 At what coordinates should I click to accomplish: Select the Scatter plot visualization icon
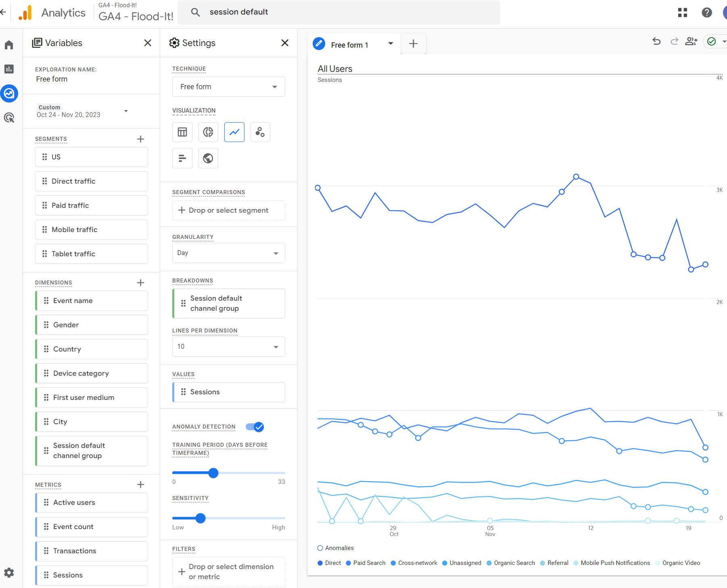pyautogui.click(x=260, y=132)
